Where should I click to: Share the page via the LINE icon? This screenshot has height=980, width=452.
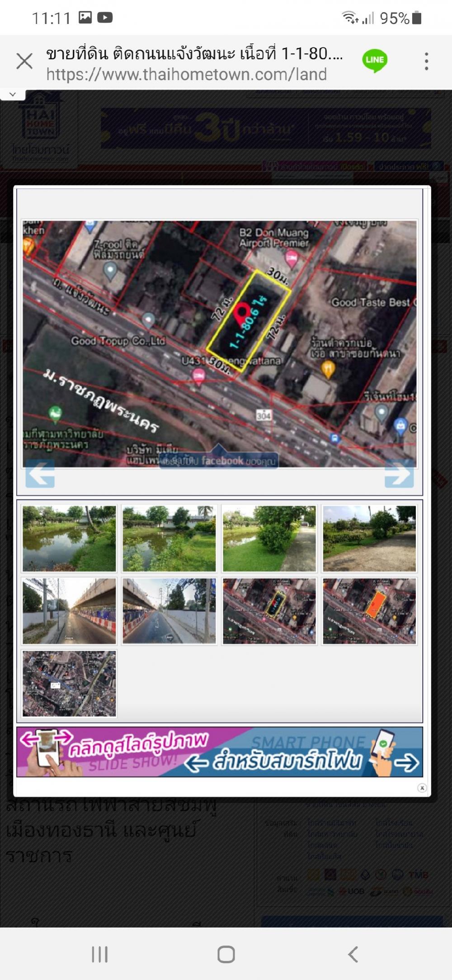pos(375,61)
